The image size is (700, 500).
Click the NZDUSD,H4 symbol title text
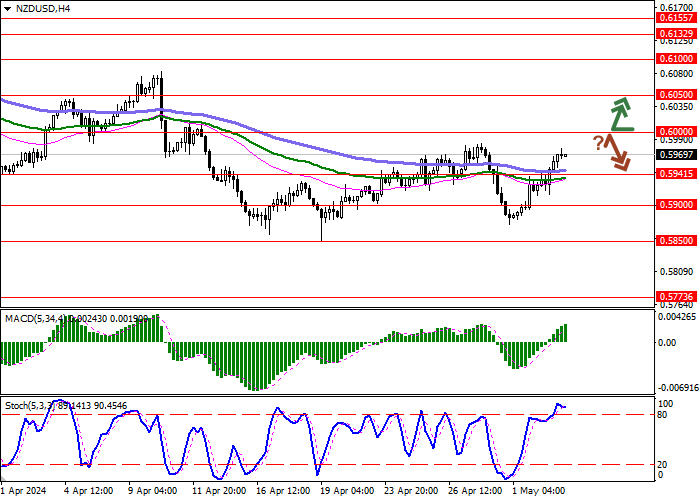tap(42, 8)
